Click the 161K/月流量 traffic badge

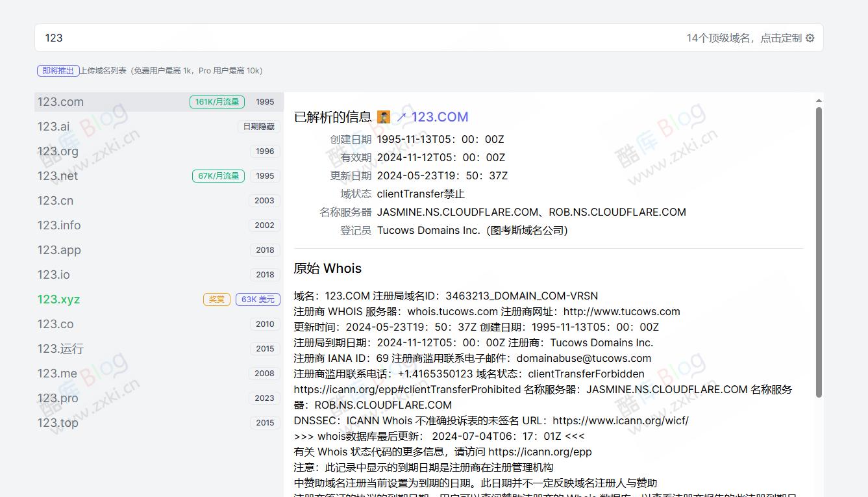(x=217, y=102)
